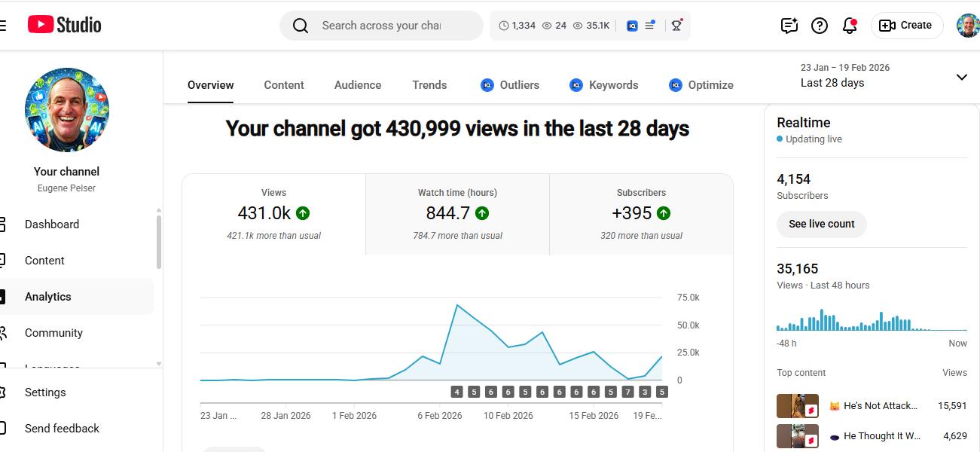
Task: Go to the Outliers tab
Action: pos(510,85)
